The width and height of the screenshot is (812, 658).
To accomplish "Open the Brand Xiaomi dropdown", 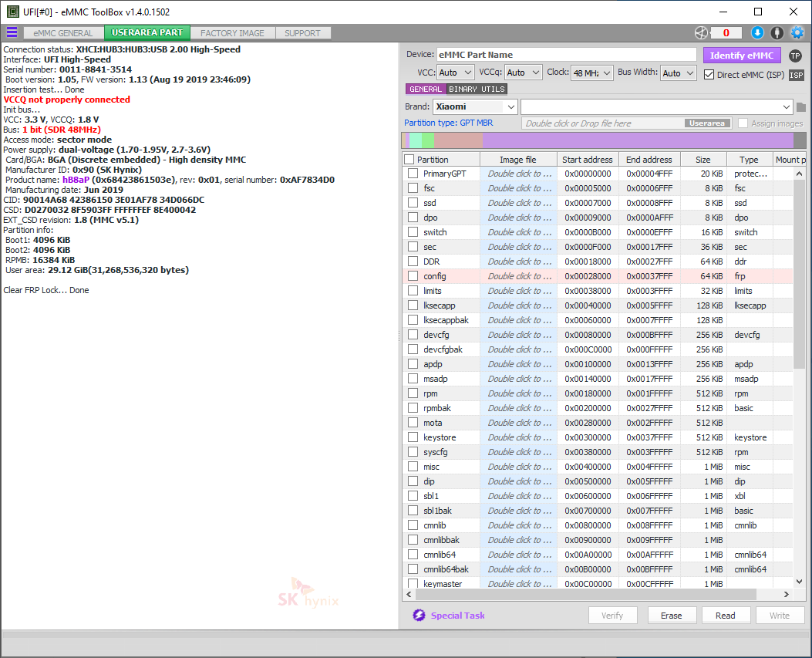I will point(475,106).
